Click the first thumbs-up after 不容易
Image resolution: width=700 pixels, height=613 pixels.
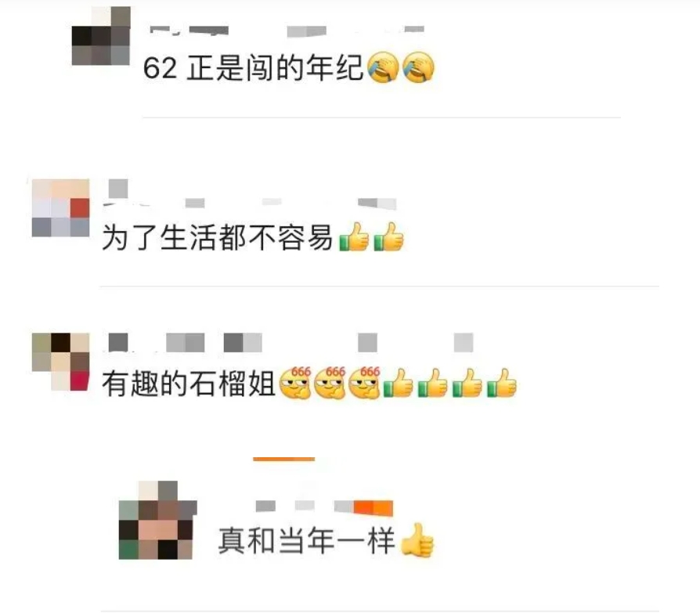tap(355, 237)
